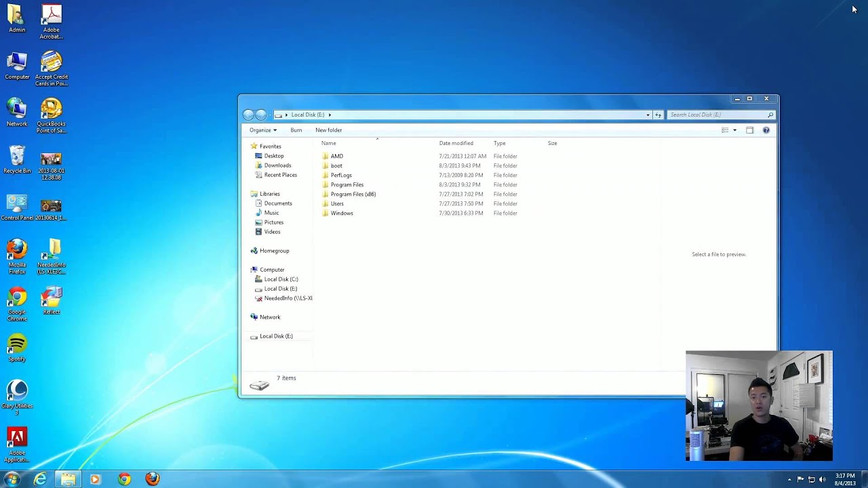The width and height of the screenshot is (868, 488).
Task: Toggle the preview pane button
Action: (749, 130)
